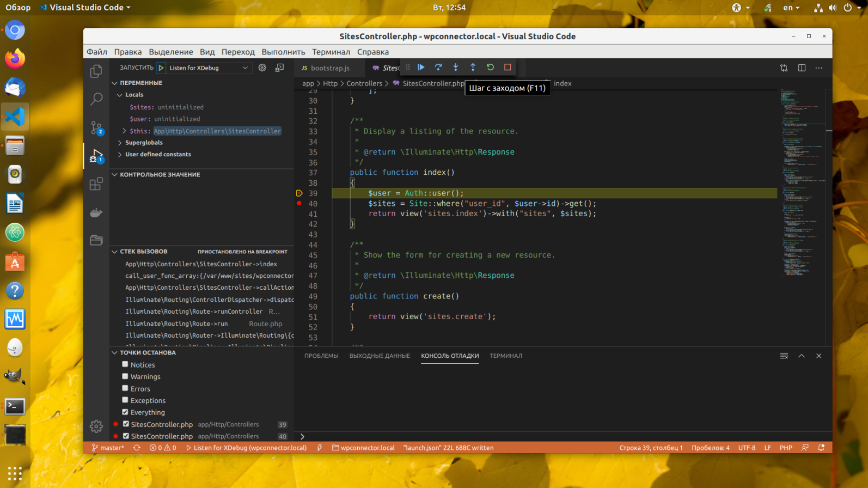Screen dimensions: 868x488
Task: Click the PHP language mode in status bar
Action: pos(786,448)
